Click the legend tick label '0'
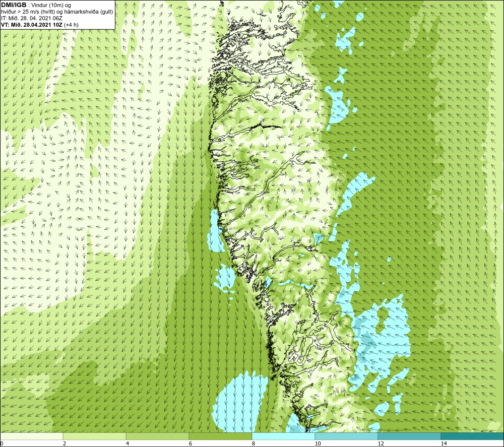504x447 pixels. [x=2, y=444]
